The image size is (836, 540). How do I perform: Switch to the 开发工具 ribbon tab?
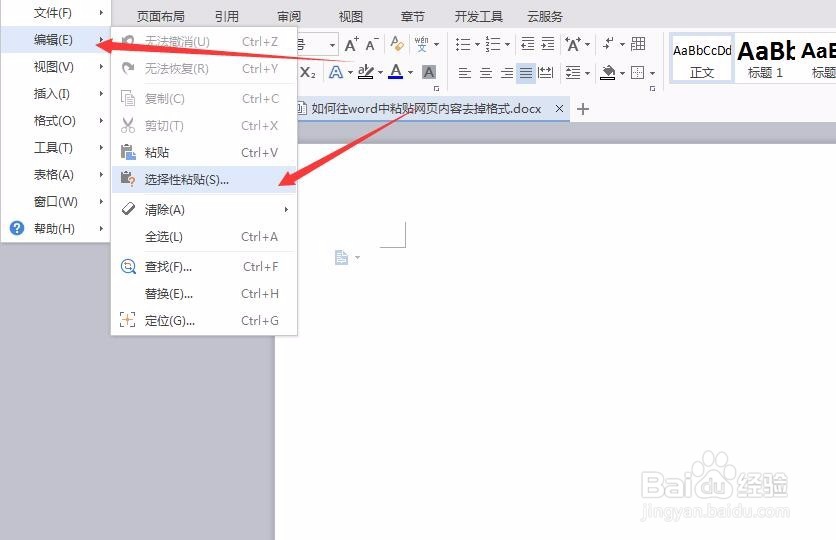(x=478, y=17)
